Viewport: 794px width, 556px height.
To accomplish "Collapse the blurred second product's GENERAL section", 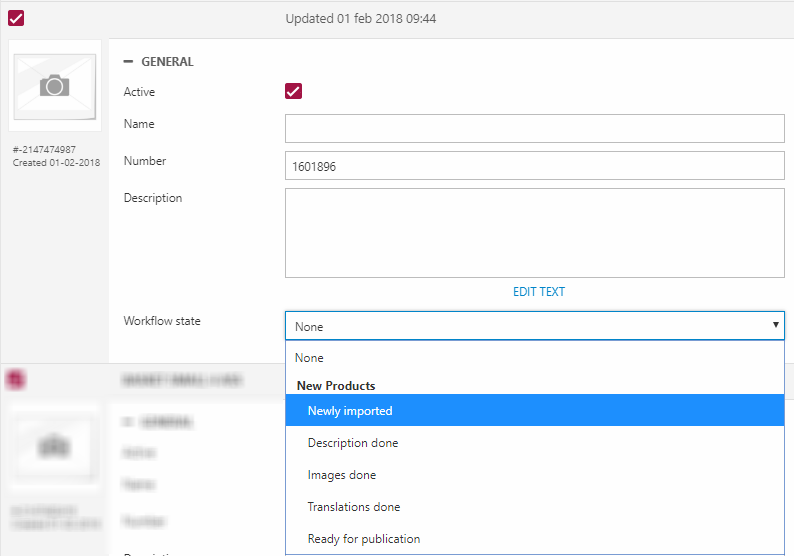I will 128,422.
